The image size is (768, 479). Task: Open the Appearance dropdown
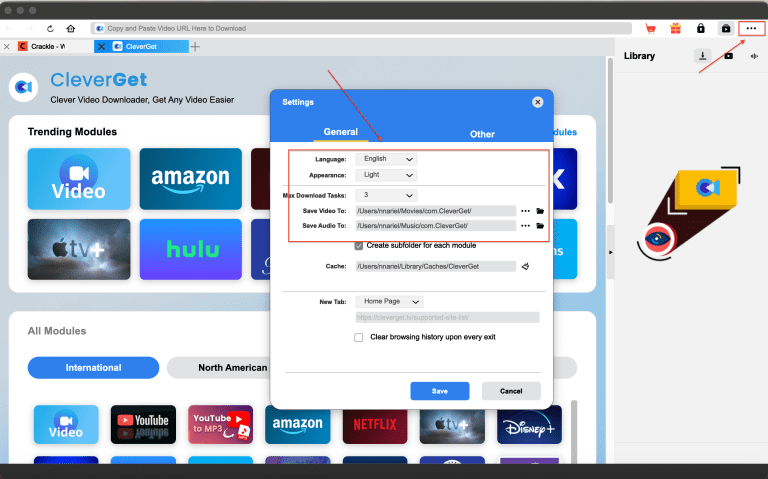click(389, 174)
